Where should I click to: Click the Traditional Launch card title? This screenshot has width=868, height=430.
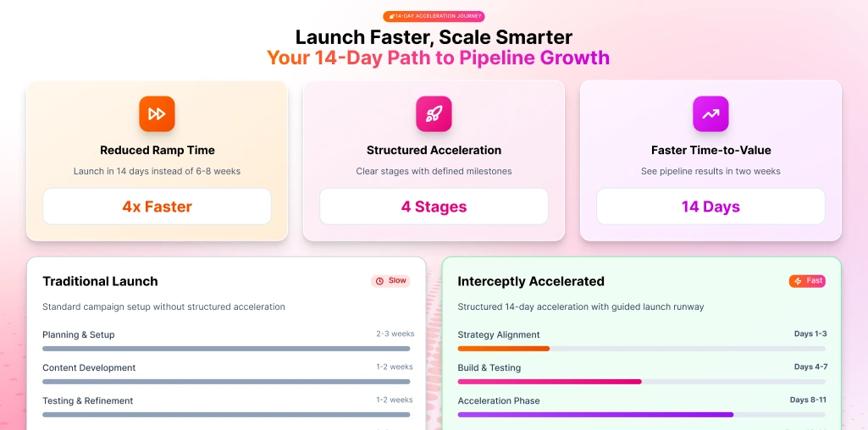[x=100, y=281]
